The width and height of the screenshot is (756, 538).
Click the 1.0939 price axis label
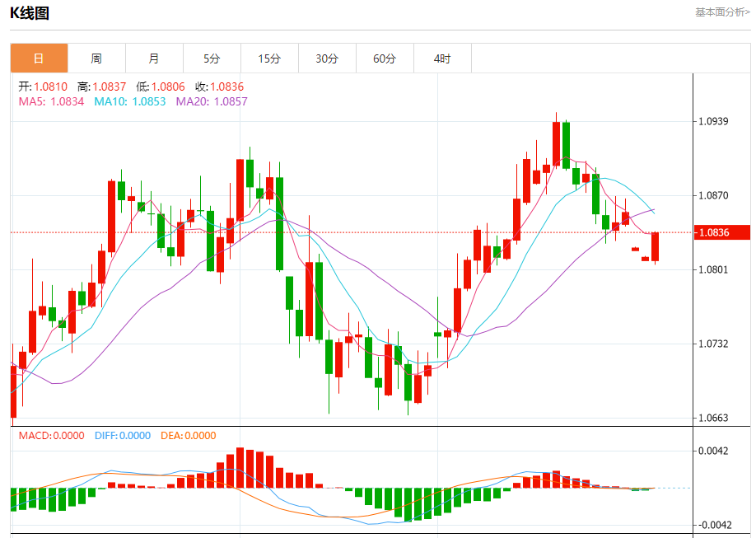713,121
